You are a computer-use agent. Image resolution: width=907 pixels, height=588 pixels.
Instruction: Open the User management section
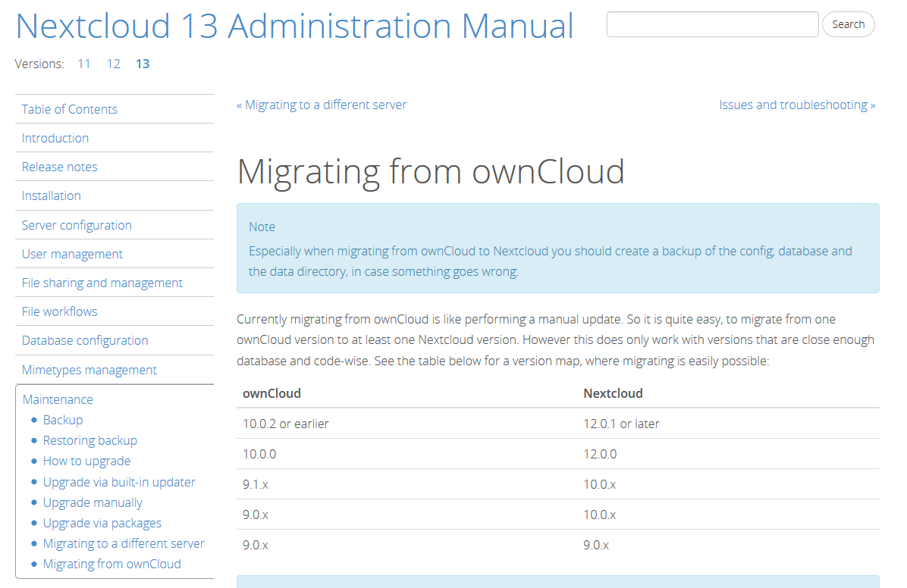(x=72, y=254)
